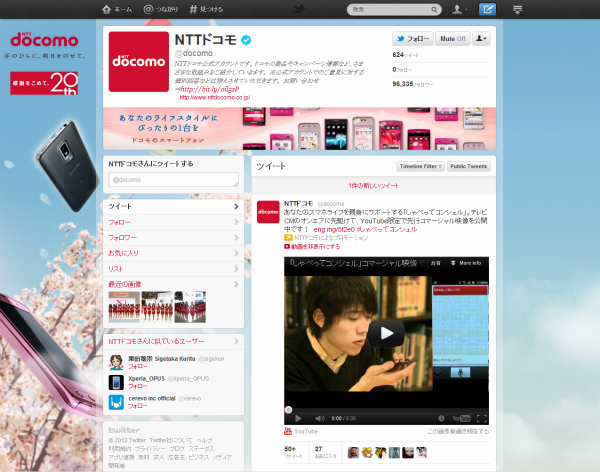The width and height of the screenshot is (600, 472).
Task: Open the third recent image thumbnail
Action: [190, 307]
